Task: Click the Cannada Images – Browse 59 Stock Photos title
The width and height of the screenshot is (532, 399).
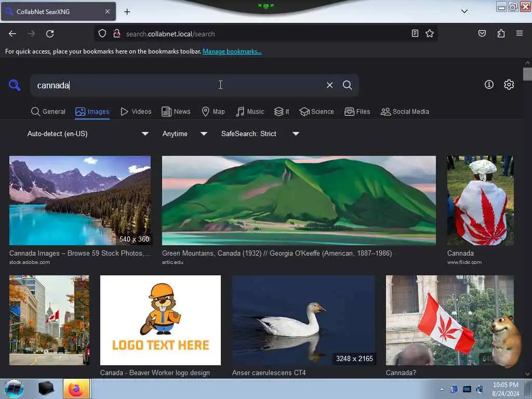Action: (80, 253)
